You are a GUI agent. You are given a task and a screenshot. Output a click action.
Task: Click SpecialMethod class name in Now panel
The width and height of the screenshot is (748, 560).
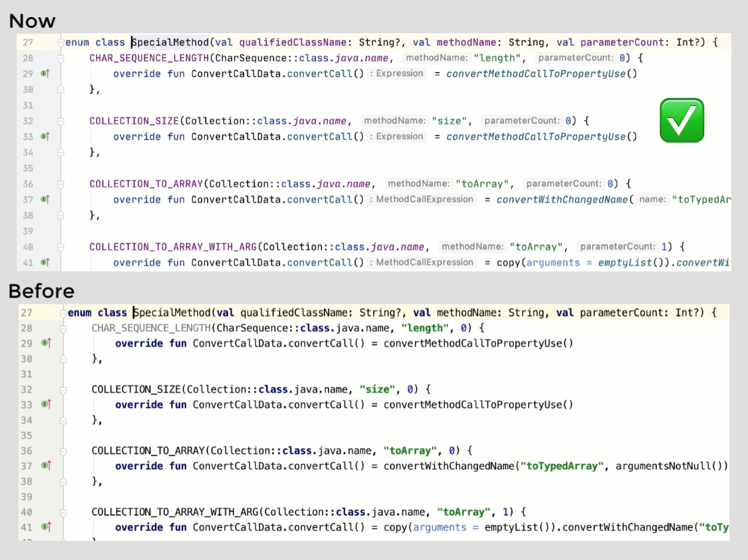pos(170,43)
